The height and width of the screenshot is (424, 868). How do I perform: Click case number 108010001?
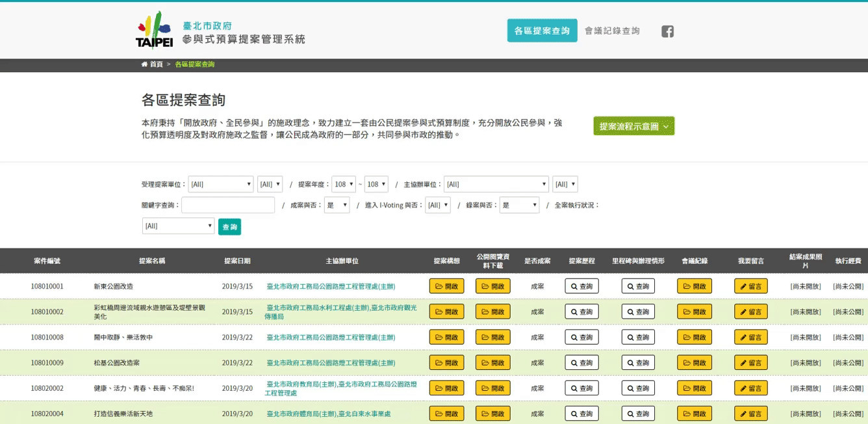[x=47, y=286]
